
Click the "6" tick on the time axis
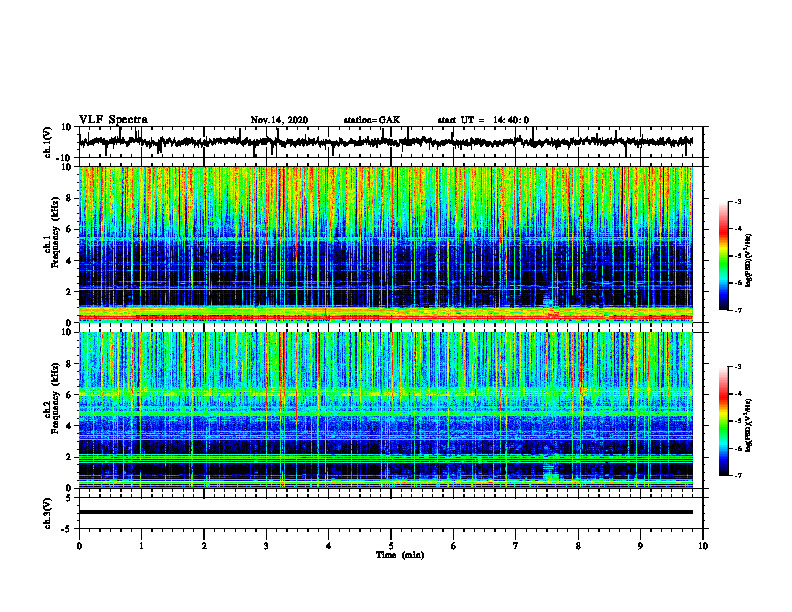pyautogui.click(x=454, y=546)
